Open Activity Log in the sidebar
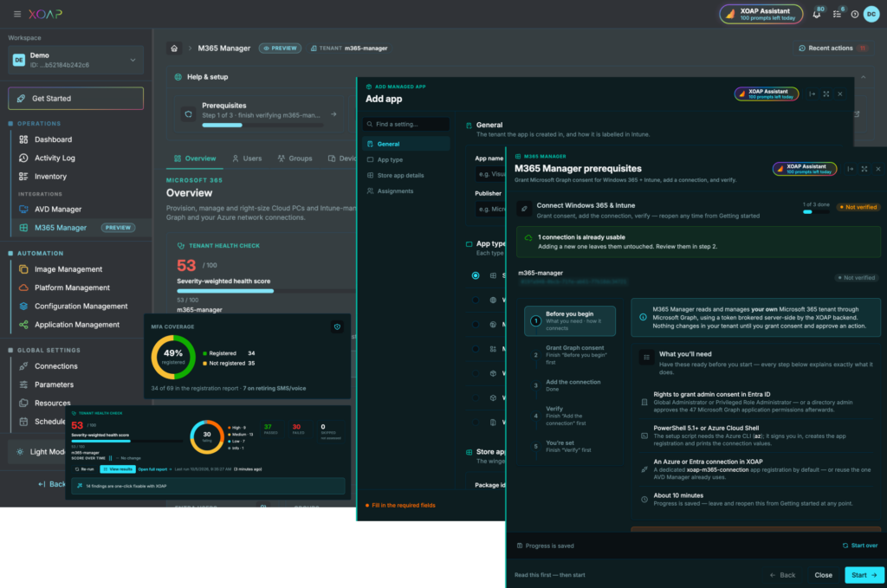The image size is (887, 588). click(55, 158)
